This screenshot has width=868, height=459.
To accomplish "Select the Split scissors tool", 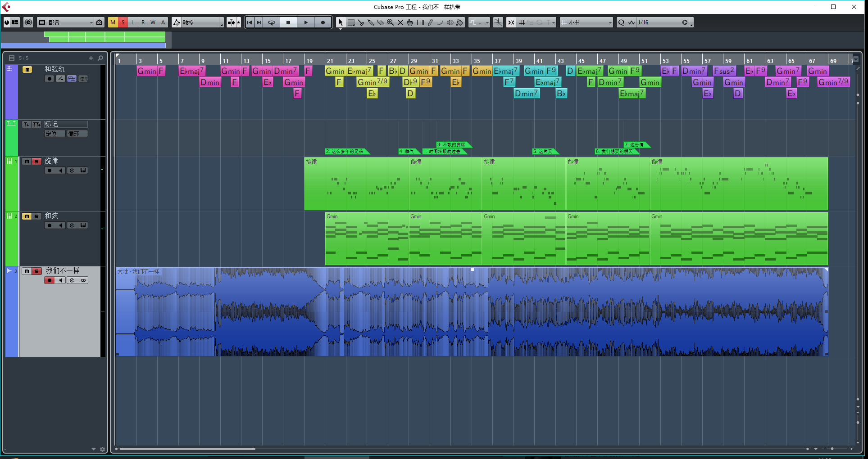I will pos(361,22).
